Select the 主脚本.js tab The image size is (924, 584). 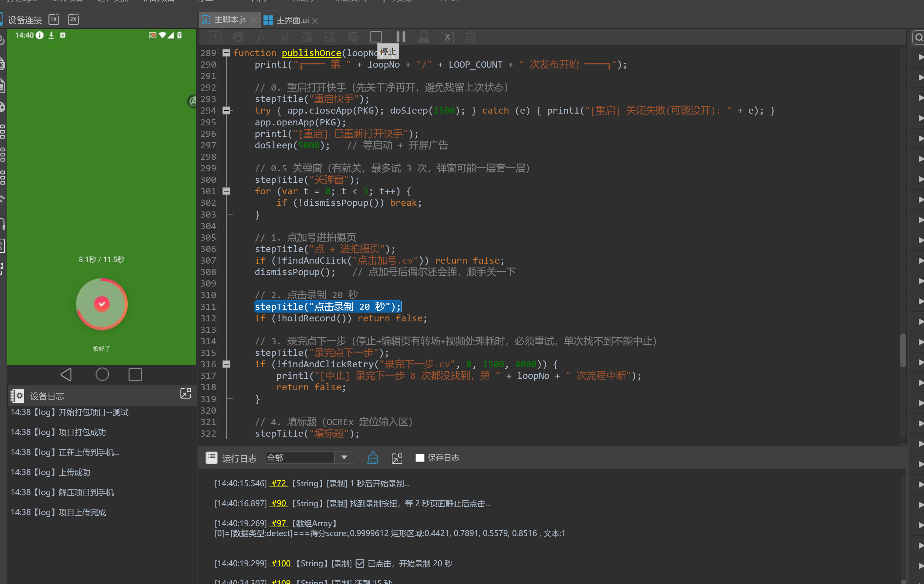pyautogui.click(x=229, y=20)
